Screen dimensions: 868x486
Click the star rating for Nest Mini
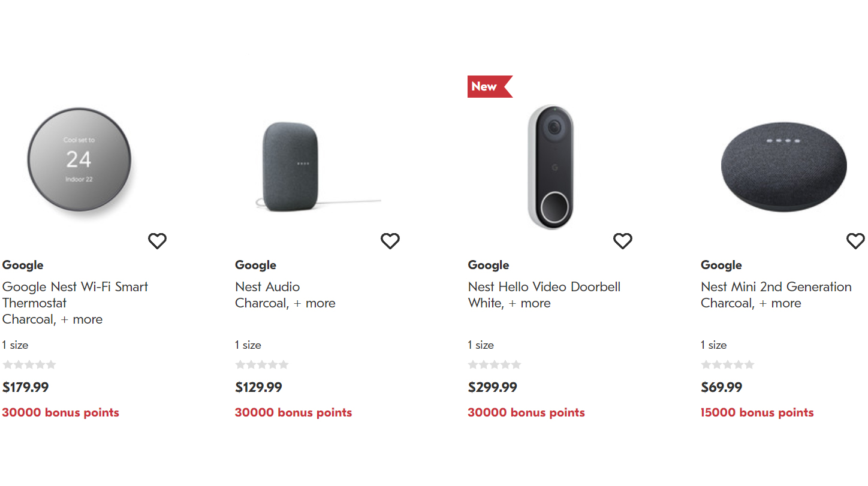728,364
